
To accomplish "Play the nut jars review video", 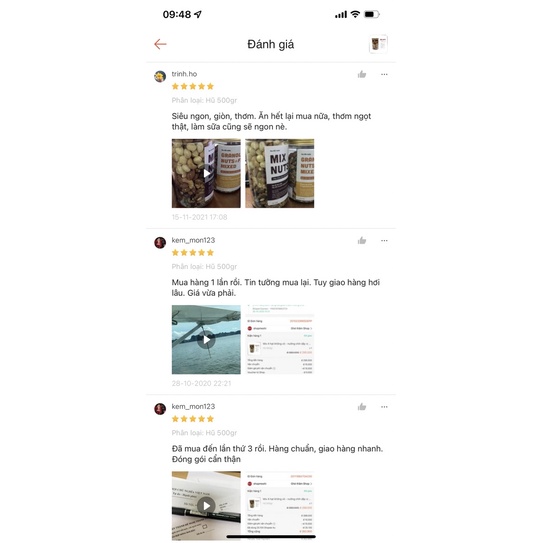I will 206,173.
